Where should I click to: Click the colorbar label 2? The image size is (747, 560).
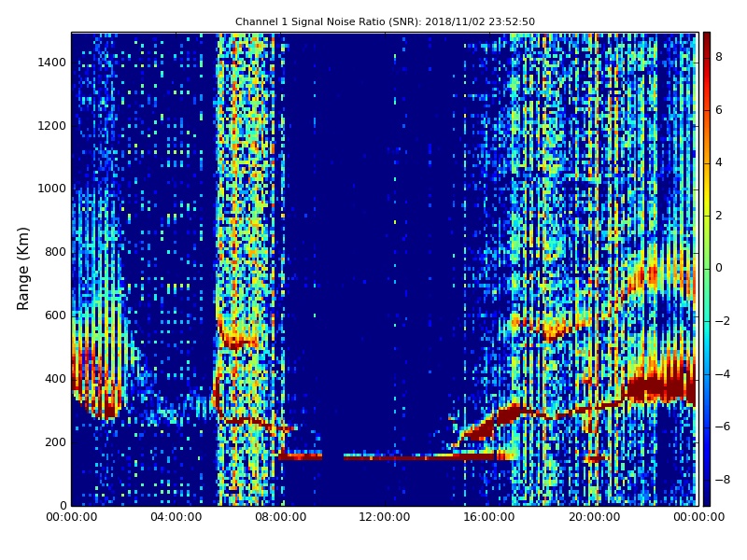tap(719, 216)
